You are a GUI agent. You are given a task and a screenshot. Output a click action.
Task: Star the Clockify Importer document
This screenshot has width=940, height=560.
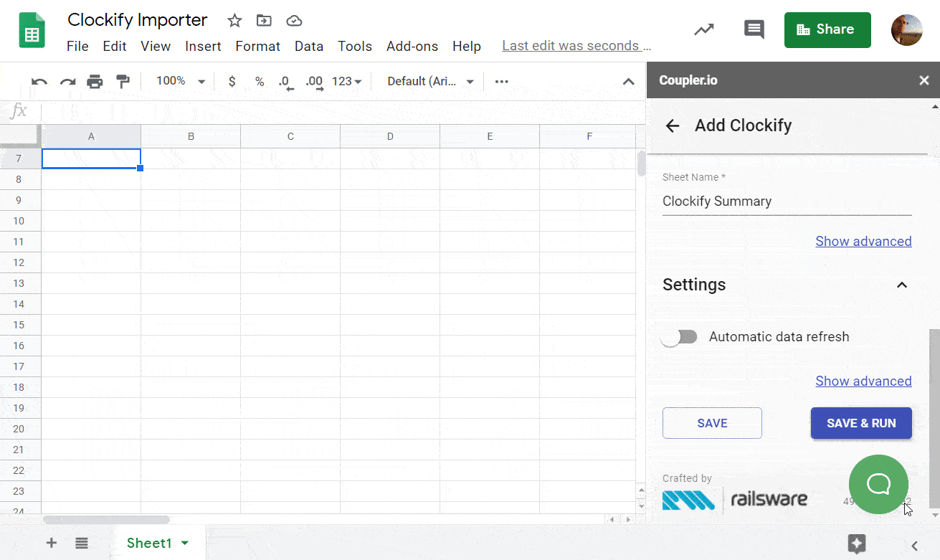[x=234, y=21]
